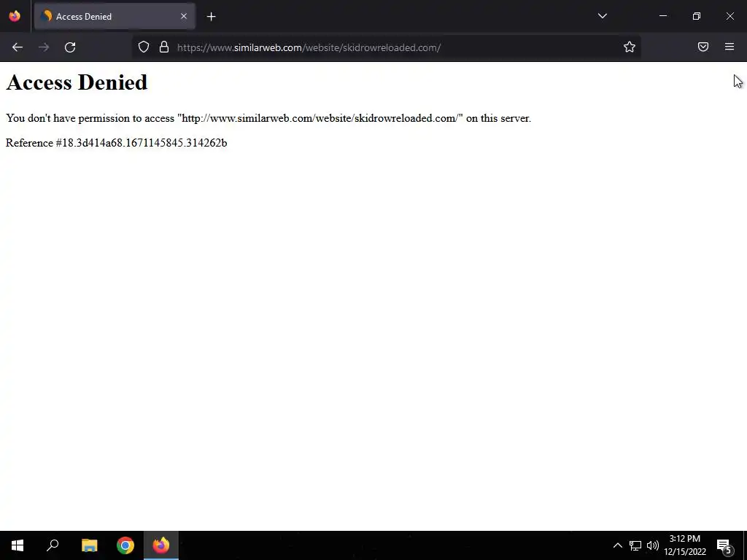This screenshot has width=747, height=560.
Task: Open the tracking protection shield icon
Action: [x=144, y=47]
